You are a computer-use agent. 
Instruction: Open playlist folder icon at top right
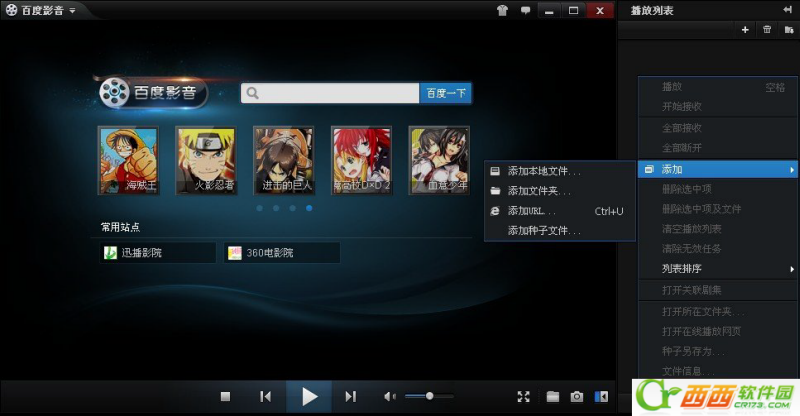click(789, 30)
